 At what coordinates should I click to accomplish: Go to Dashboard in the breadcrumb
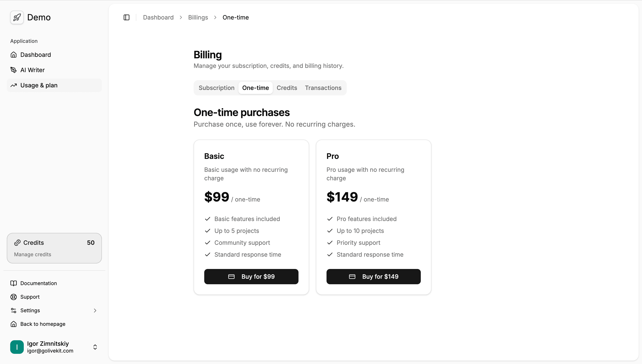coord(158,17)
